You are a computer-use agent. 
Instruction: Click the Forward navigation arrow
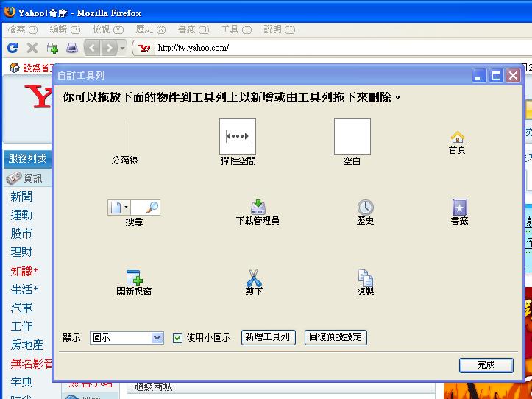tap(109, 48)
